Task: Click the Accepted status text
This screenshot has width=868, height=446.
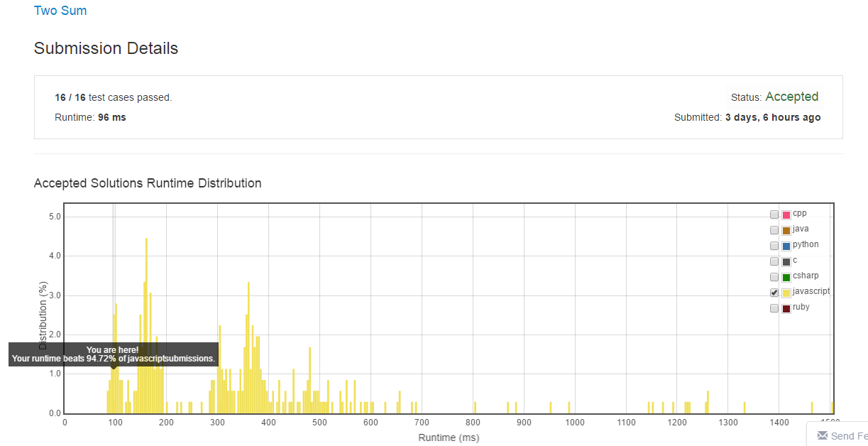Action: [791, 97]
